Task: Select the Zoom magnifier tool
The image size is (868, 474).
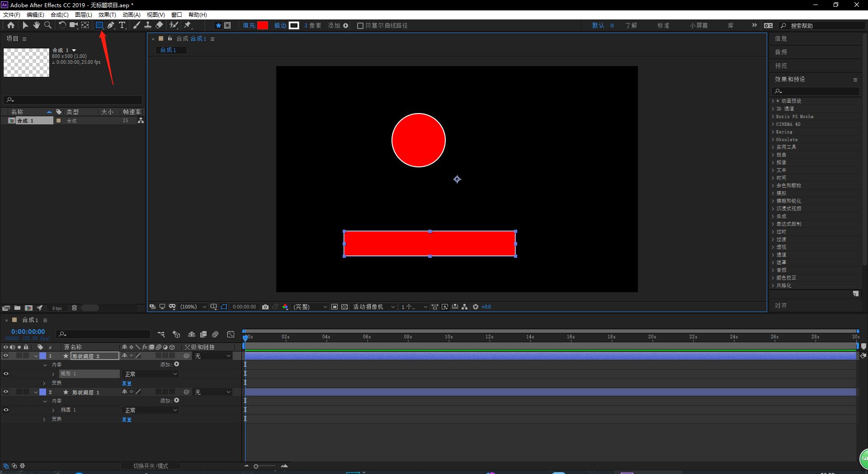Action: pyautogui.click(x=48, y=25)
